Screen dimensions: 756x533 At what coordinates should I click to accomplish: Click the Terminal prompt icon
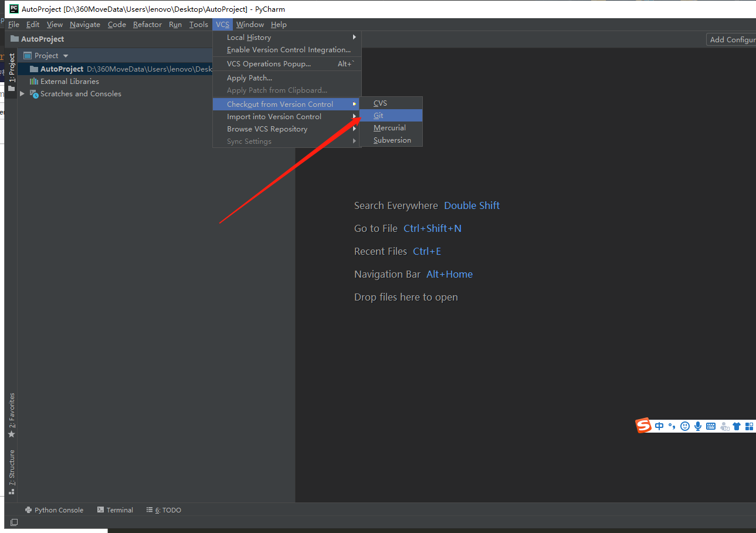tap(101, 510)
